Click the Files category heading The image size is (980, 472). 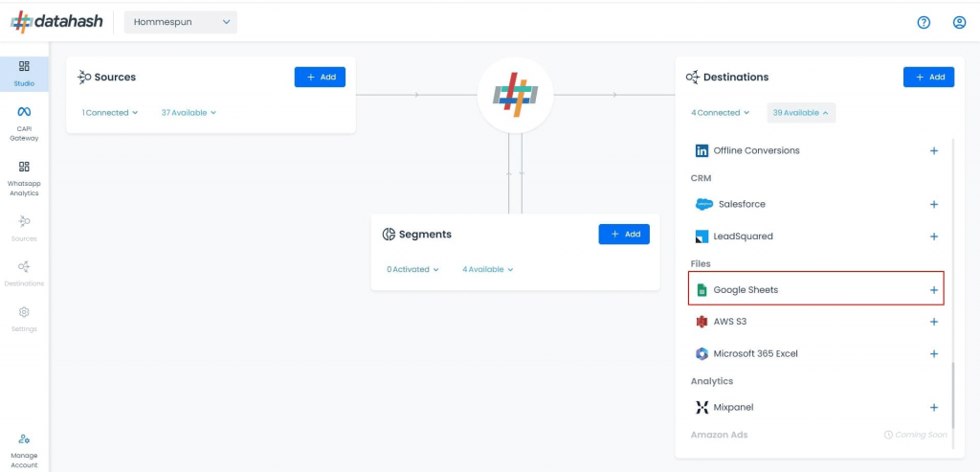[701, 264]
